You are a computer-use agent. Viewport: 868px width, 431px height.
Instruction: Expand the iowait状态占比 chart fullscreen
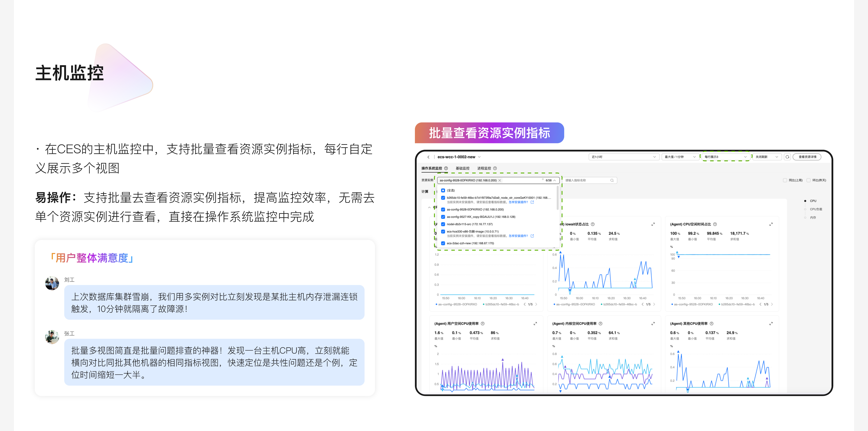click(x=653, y=224)
